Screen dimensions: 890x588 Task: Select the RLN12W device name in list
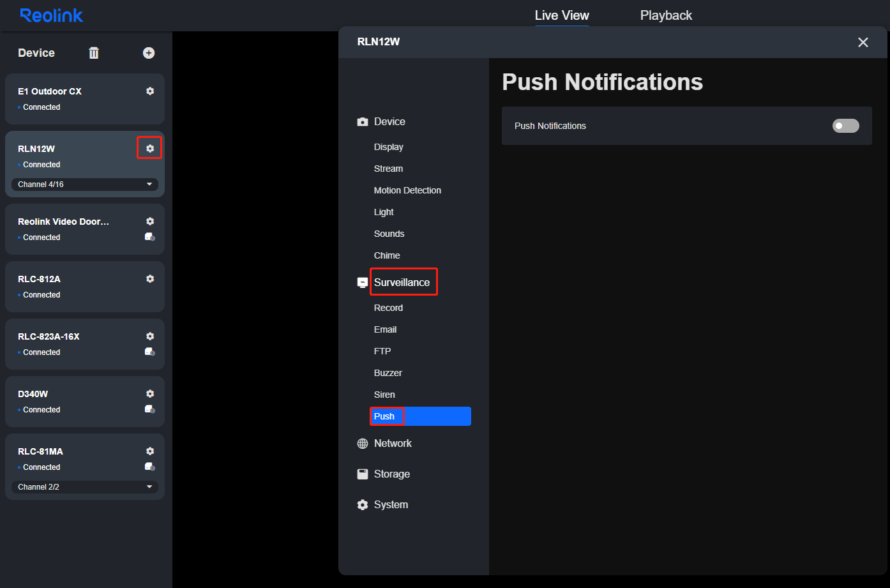[x=36, y=149]
